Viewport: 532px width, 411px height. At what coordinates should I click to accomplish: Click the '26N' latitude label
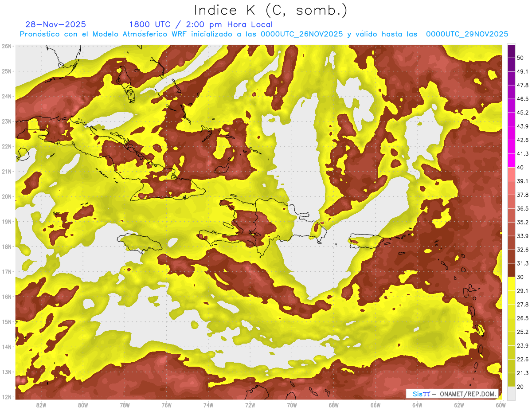pos(7,46)
